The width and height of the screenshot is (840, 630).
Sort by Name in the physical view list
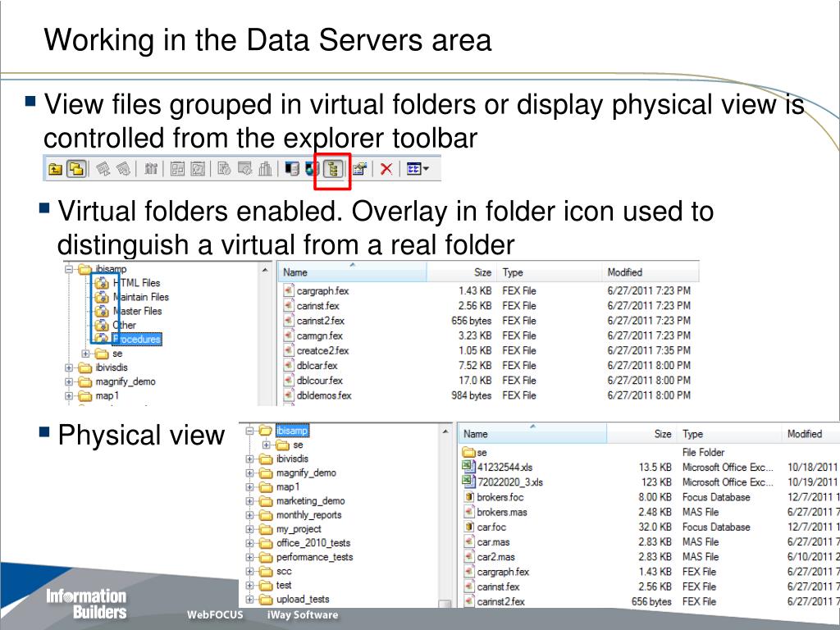(532, 434)
